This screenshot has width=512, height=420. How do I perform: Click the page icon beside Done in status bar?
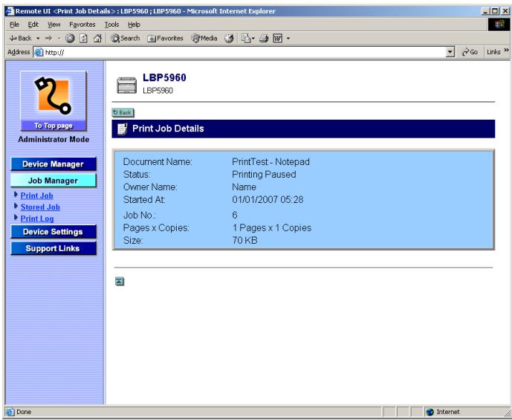[10, 412]
